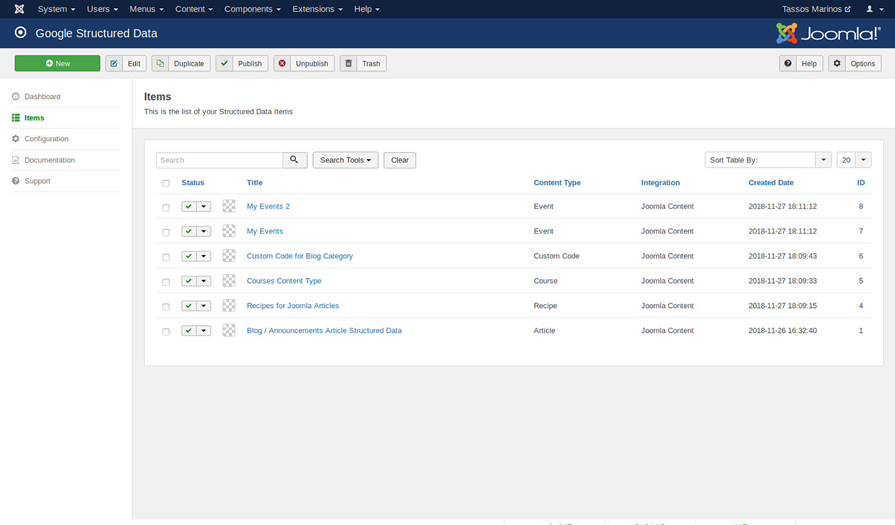
Task: Click the Duplicate copy icon
Action: [160, 63]
